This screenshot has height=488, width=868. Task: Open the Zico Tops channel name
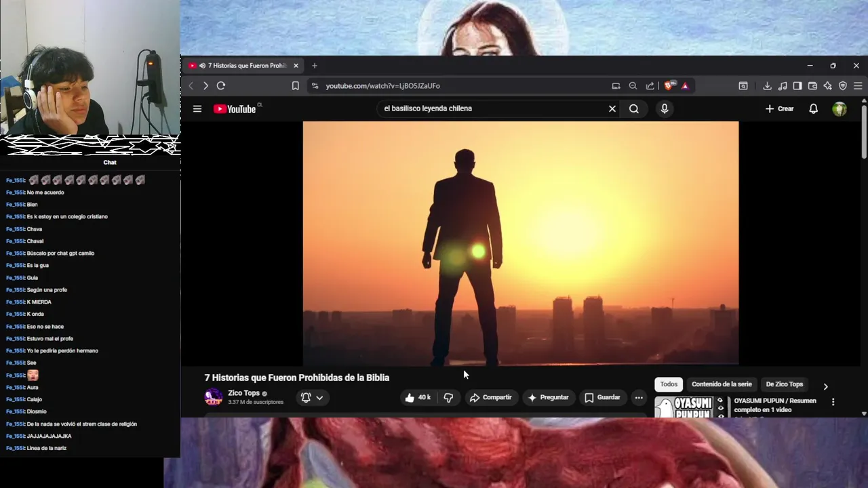[244, 393]
